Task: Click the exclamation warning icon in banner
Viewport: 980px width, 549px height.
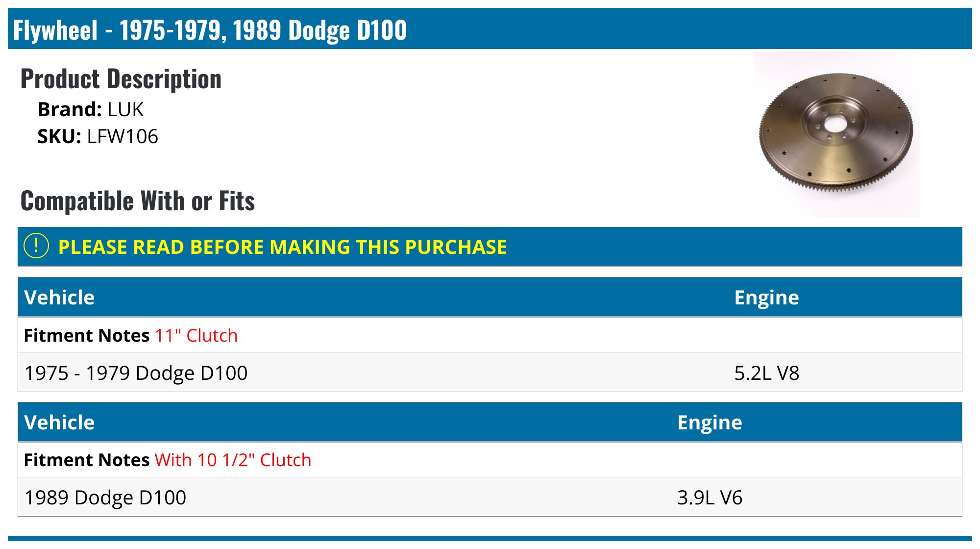Action: [36, 246]
